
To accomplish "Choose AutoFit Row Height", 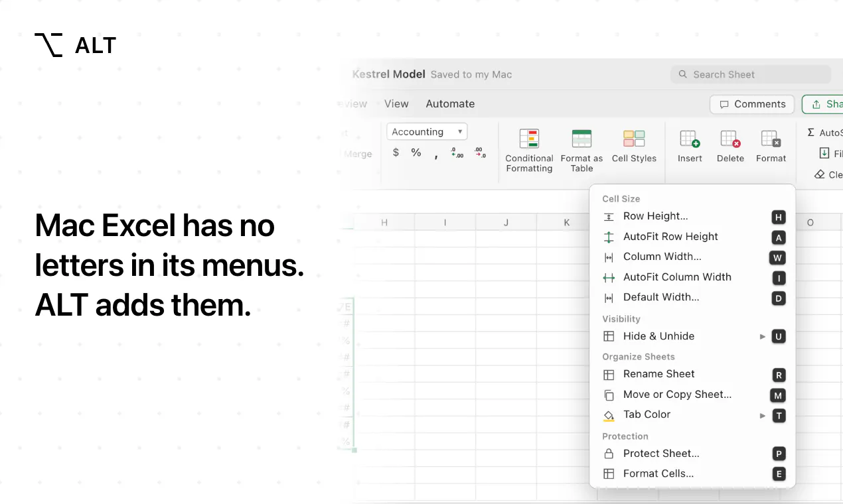I will click(692, 237).
